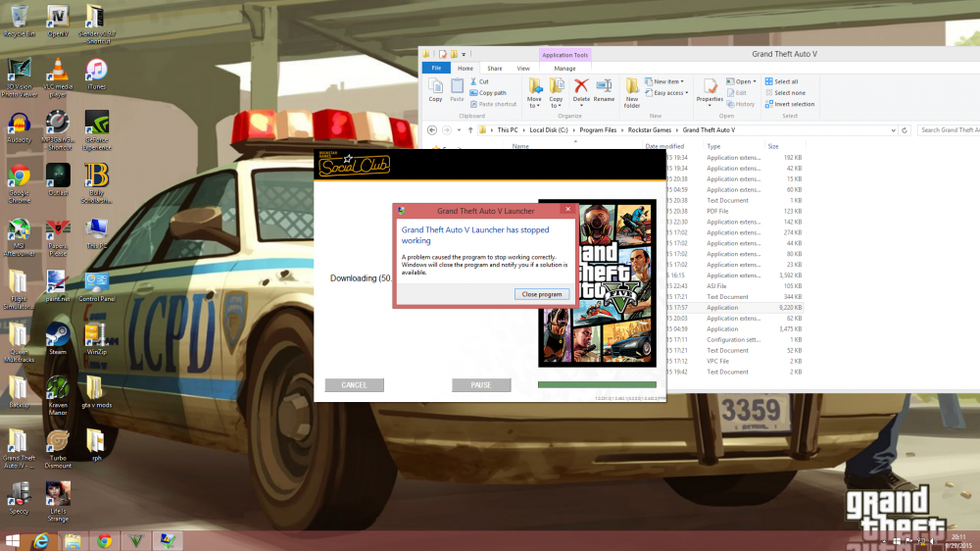Select the Kraven Manor desktop icon

[58, 396]
